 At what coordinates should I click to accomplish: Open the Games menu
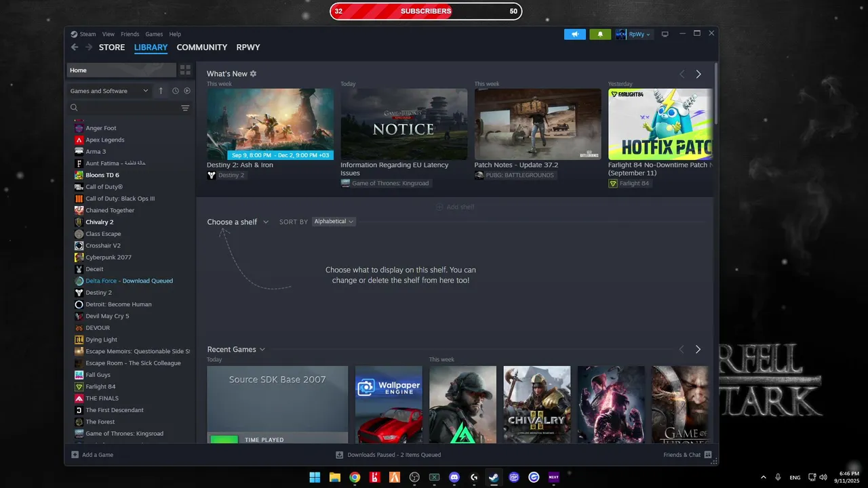154,34
